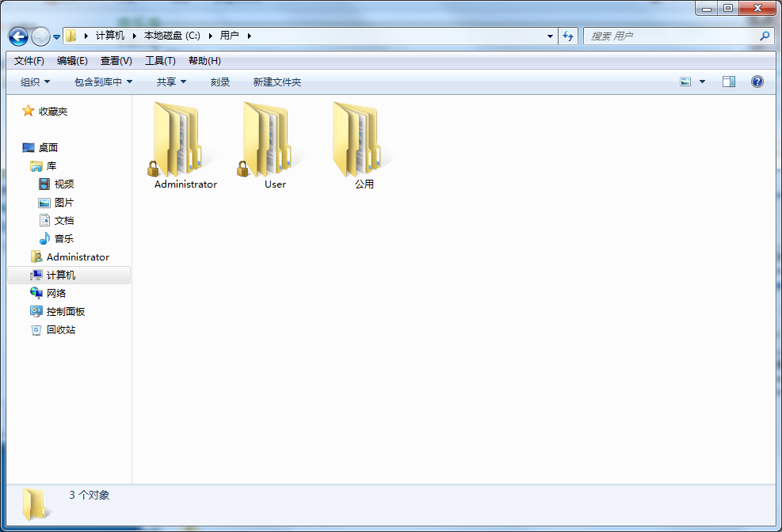
Task: Open the view options dropdown arrow
Action: pyautogui.click(x=702, y=82)
